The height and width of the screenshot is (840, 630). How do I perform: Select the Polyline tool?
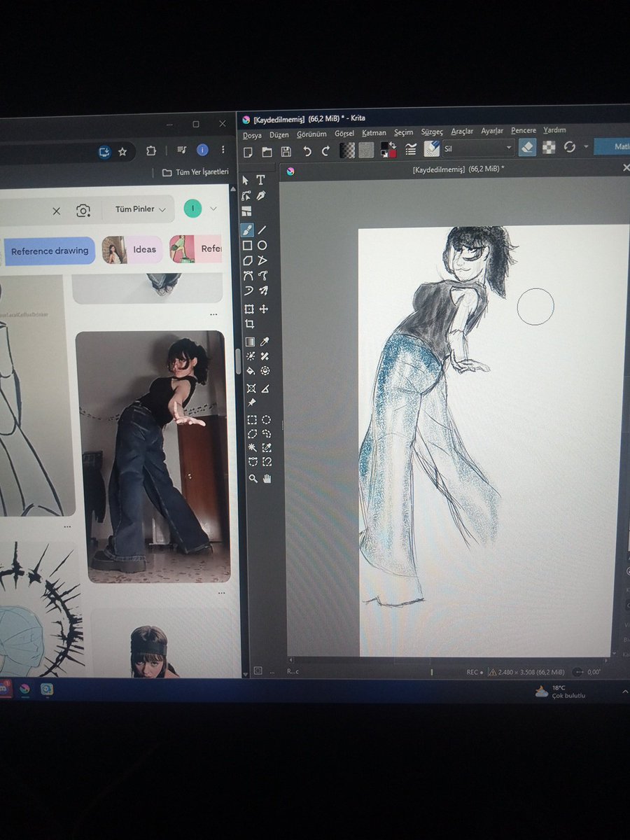tap(263, 260)
